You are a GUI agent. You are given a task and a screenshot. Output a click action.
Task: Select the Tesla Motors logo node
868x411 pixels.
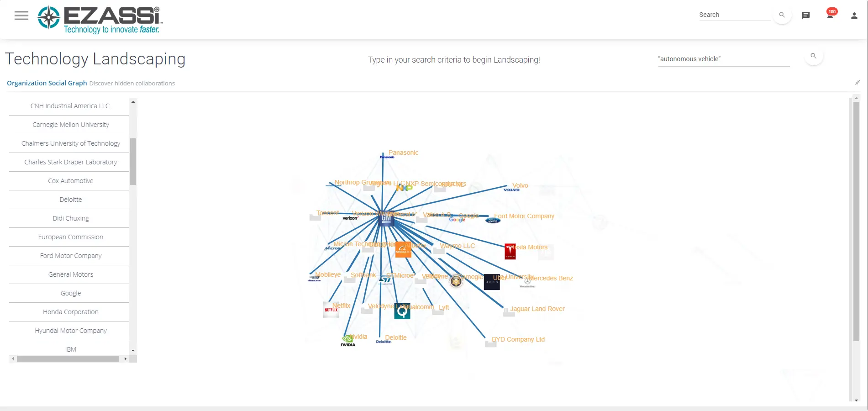(510, 252)
